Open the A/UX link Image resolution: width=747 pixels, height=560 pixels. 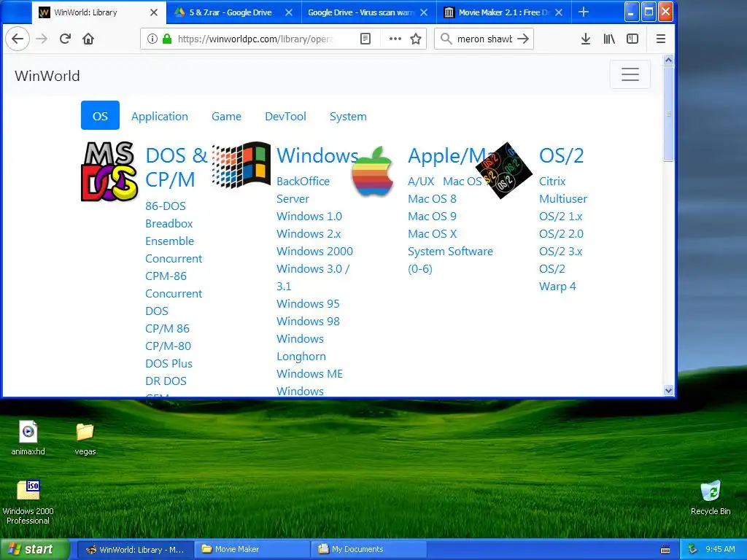tap(421, 181)
